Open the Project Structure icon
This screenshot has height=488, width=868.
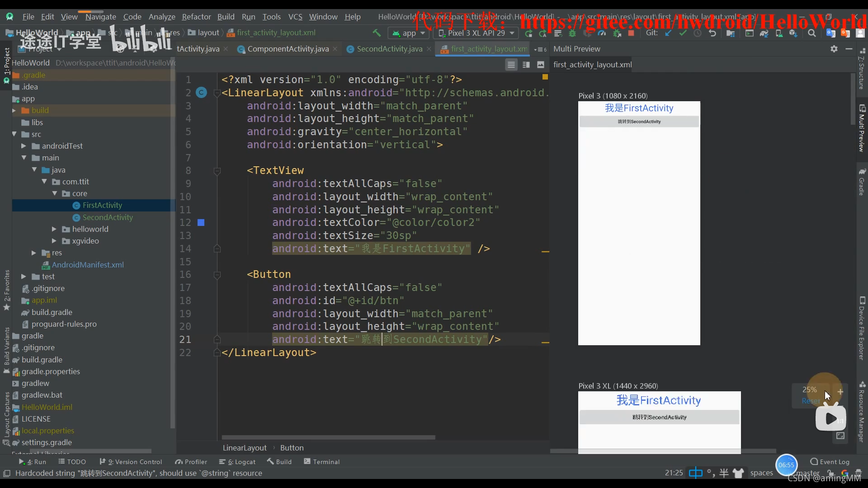(x=730, y=33)
